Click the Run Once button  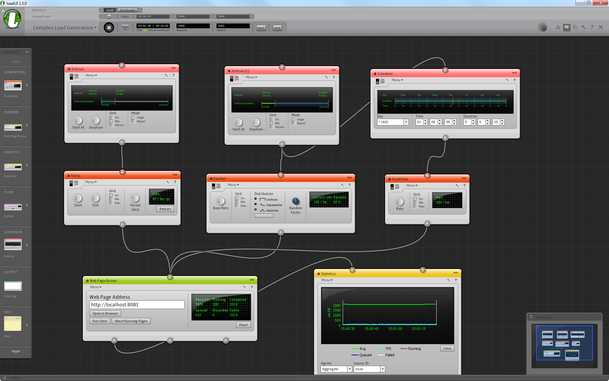[x=100, y=321]
